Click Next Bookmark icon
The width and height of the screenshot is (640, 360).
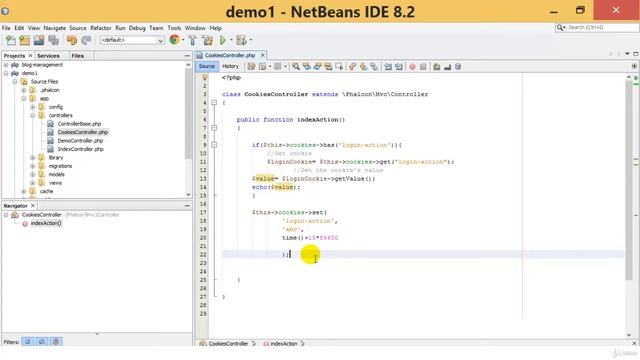coord(363,67)
